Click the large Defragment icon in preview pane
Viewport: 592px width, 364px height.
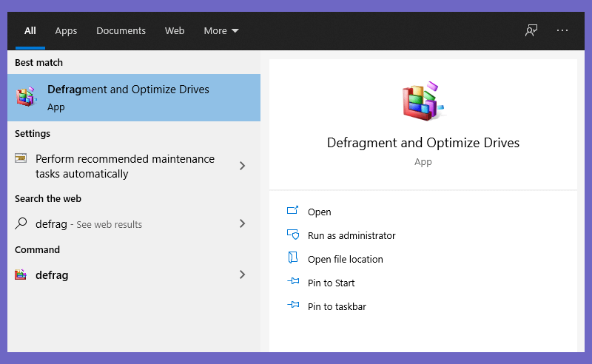click(x=423, y=101)
